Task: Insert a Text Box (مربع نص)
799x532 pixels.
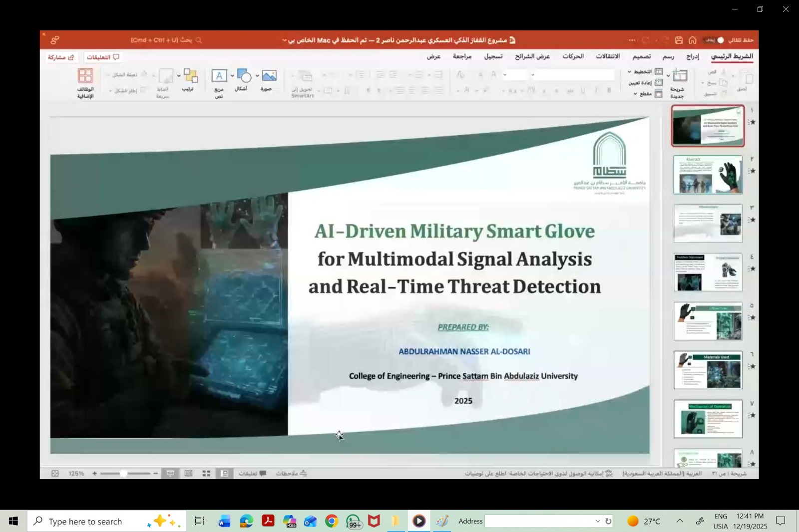Action: [219, 76]
